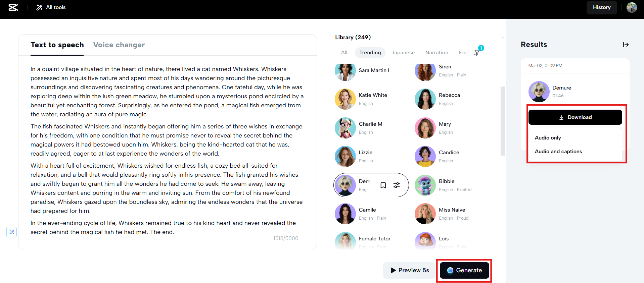Open the voice library filter icon

click(477, 53)
